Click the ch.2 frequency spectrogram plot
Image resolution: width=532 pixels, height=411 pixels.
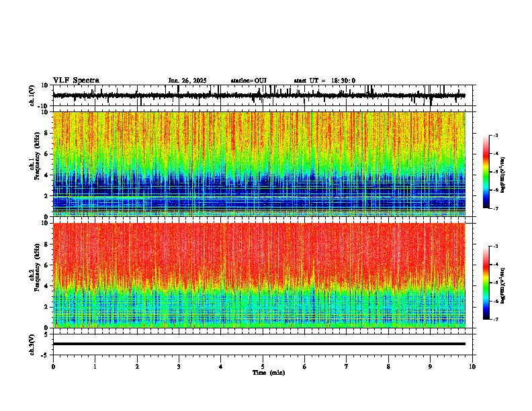pos(259,275)
